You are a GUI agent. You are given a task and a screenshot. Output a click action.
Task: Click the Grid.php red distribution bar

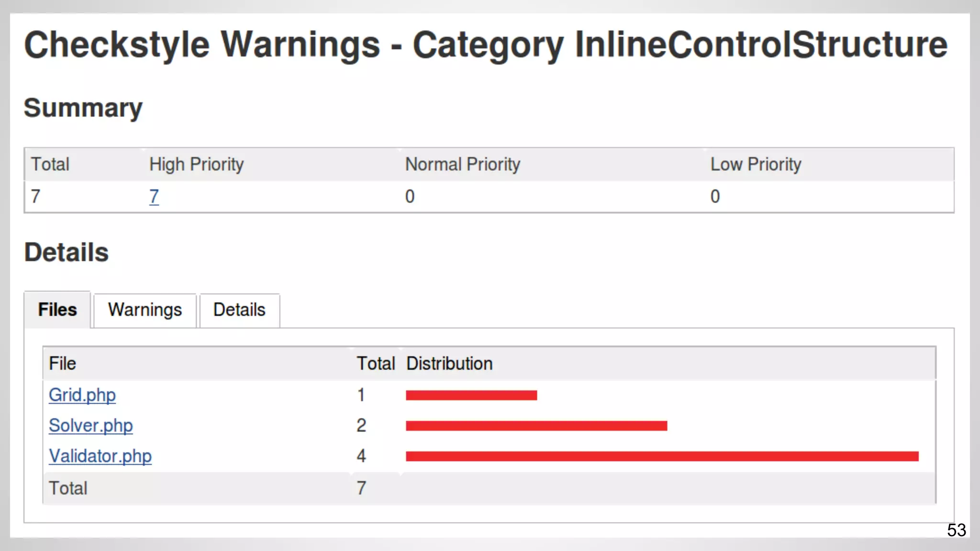(x=471, y=395)
